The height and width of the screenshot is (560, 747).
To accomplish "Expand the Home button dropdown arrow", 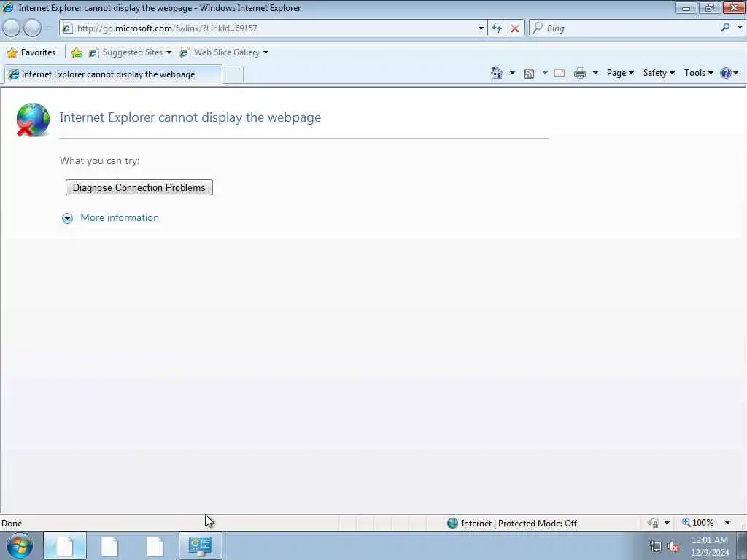I will coord(512,73).
